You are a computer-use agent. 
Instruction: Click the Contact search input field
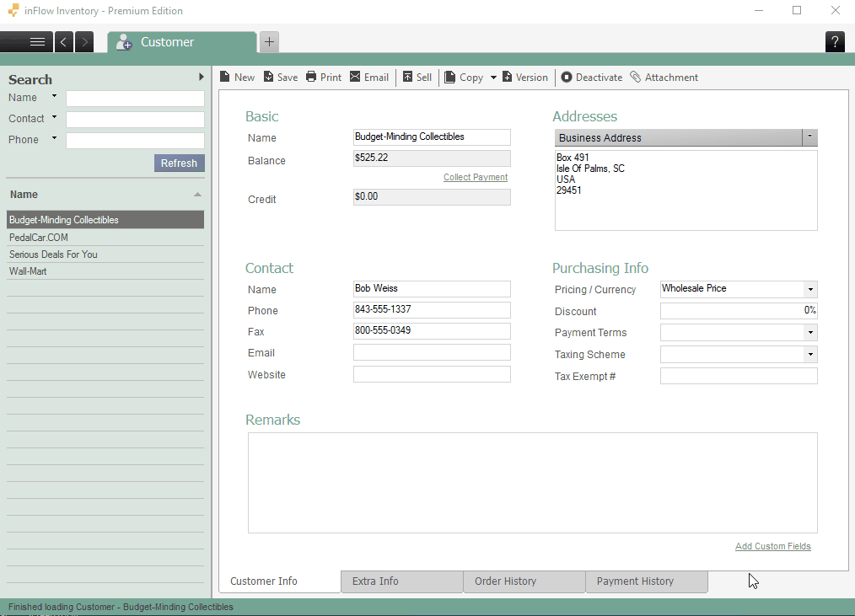pos(135,120)
